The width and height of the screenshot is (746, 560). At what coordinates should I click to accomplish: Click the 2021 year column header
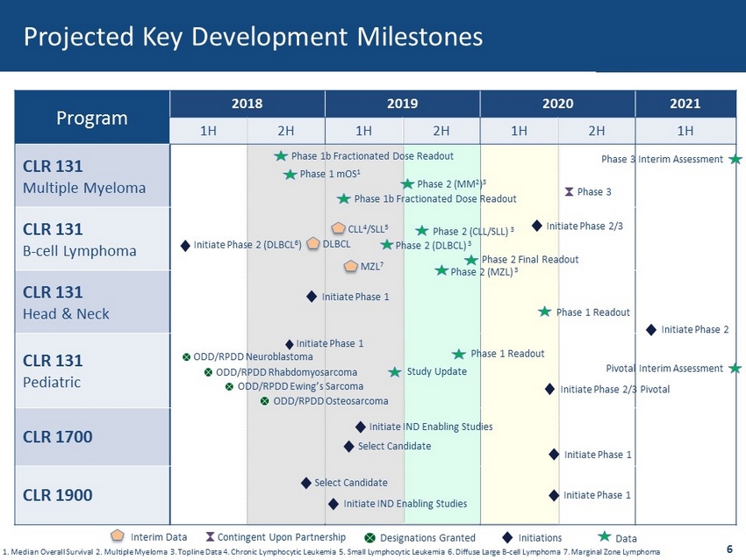click(685, 103)
